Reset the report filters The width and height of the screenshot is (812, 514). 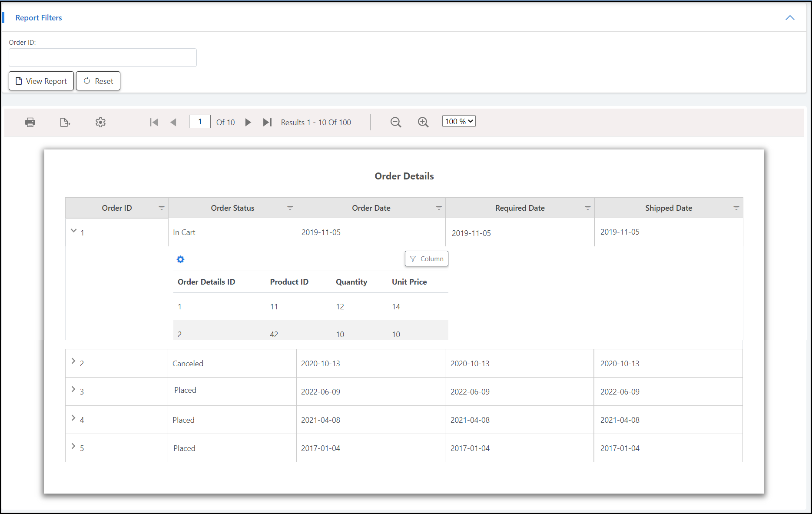click(x=98, y=81)
